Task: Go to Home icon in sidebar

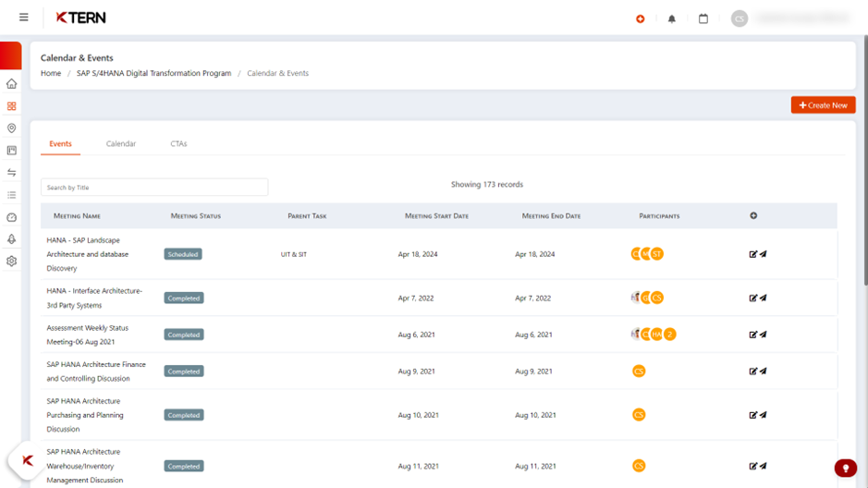Action: (12, 83)
